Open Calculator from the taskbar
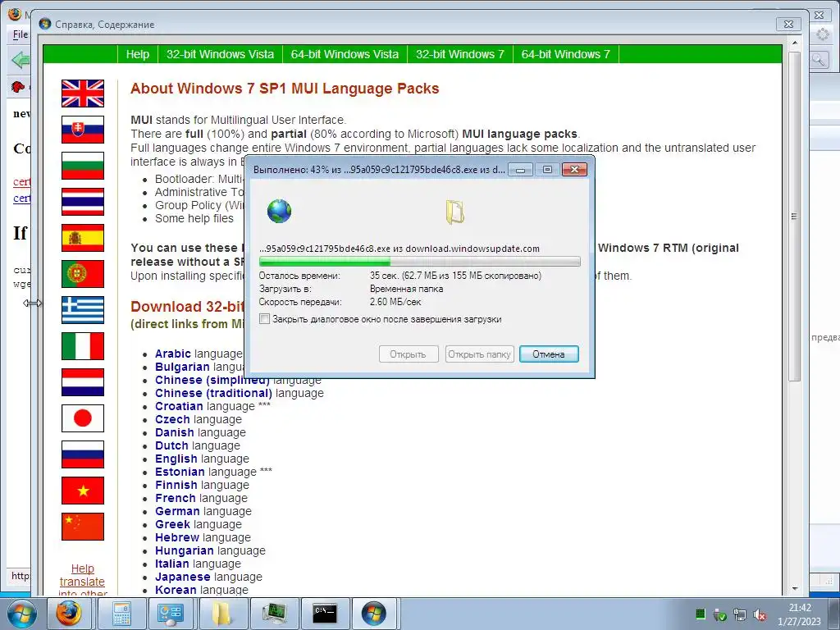 click(x=121, y=614)
